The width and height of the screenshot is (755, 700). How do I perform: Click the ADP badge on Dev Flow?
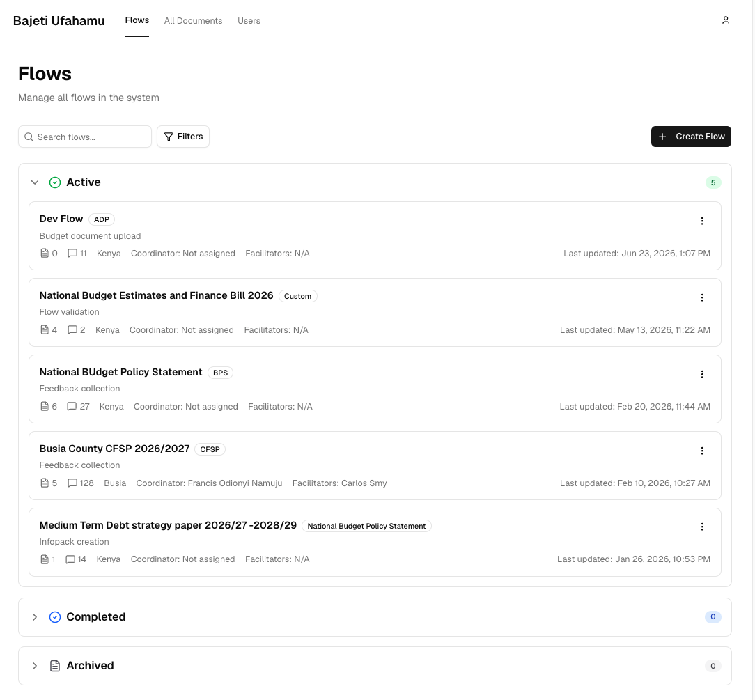pyautogui.click(x=102, y=219)
